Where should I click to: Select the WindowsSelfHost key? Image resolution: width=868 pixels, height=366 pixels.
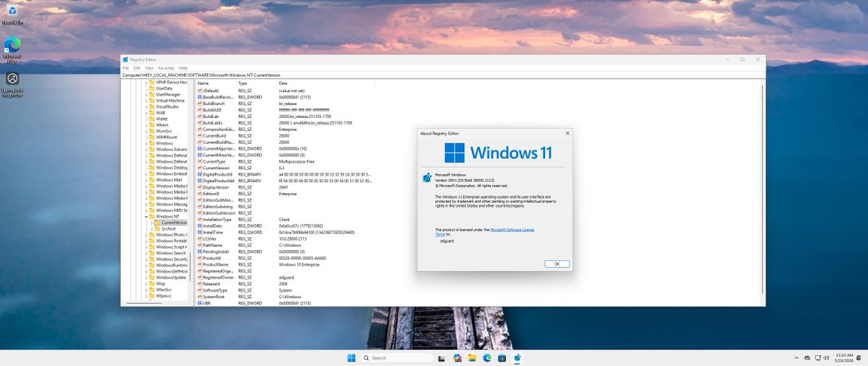pyautogui.click(x=172, y=271)
